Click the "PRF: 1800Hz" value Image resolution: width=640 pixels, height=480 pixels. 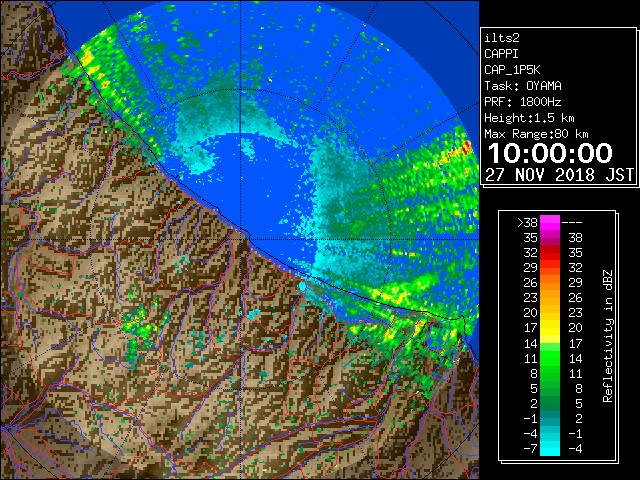click(523, 102)
